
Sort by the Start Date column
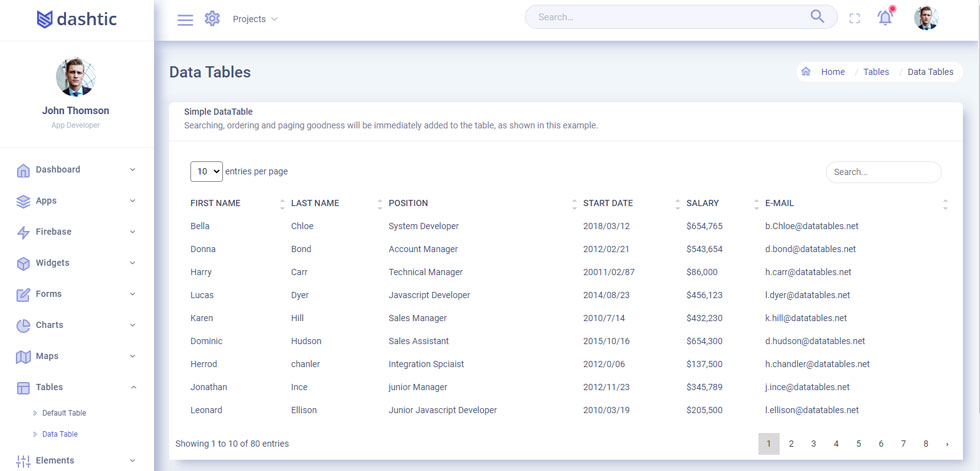click(608, 203)
